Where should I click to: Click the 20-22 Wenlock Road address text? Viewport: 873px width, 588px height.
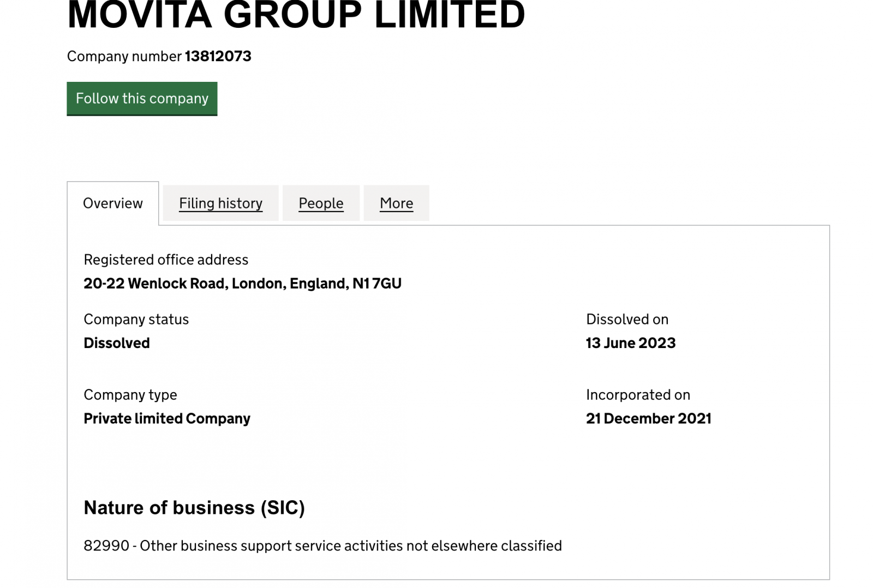[x=242, y=284]
